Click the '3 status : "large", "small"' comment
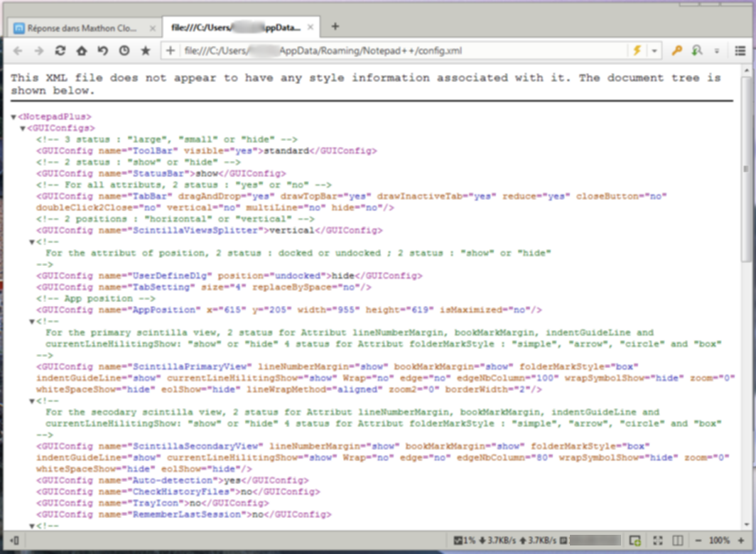The image size is (756, 554). pos(167,139)
